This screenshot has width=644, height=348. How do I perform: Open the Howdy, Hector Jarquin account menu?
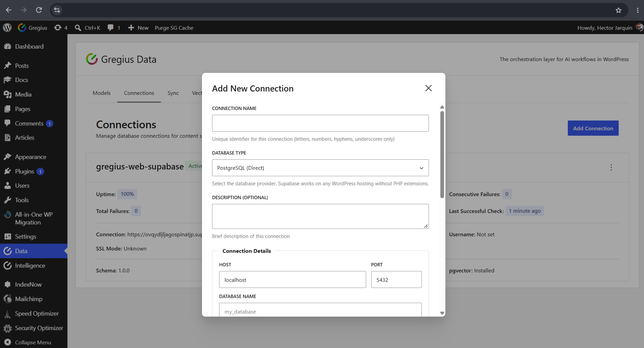coord(610,28)
